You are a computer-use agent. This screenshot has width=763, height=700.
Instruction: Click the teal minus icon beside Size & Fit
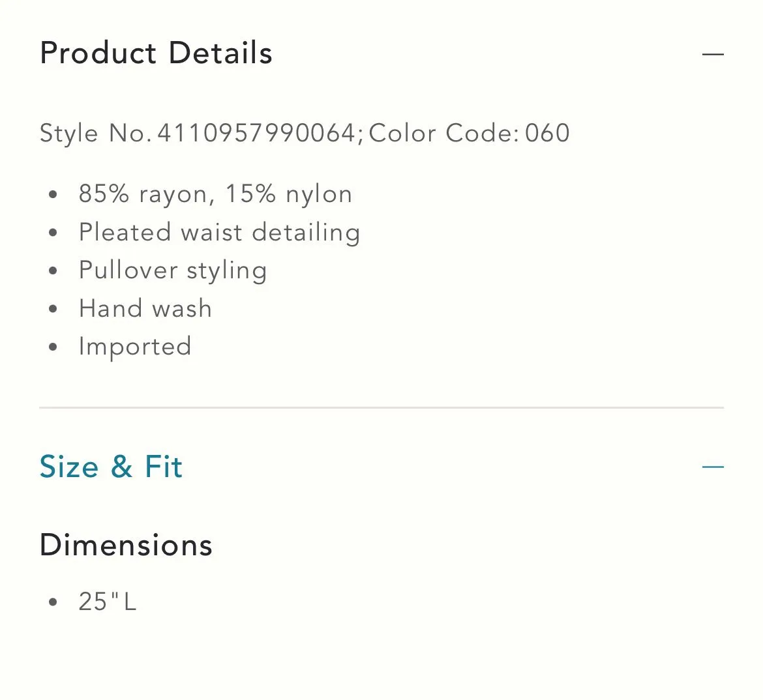713,467
